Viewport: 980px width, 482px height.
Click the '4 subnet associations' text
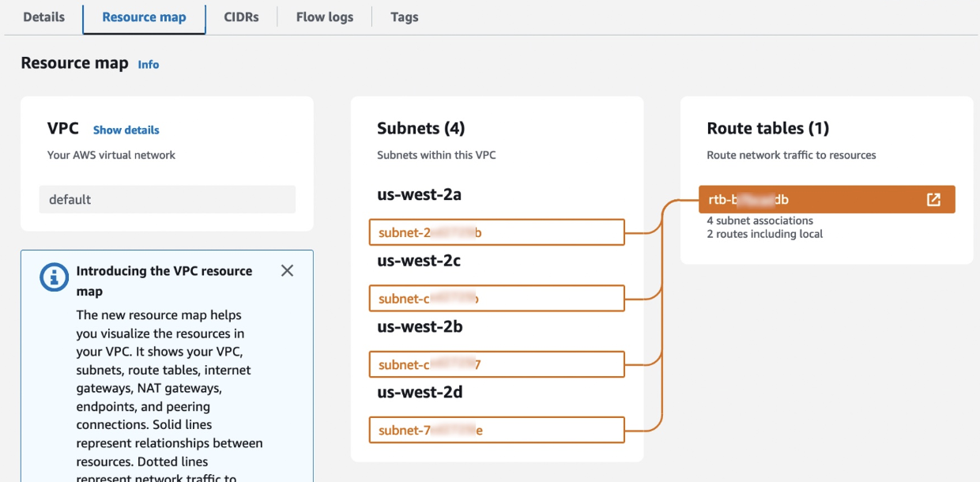(x=760, y=220)
